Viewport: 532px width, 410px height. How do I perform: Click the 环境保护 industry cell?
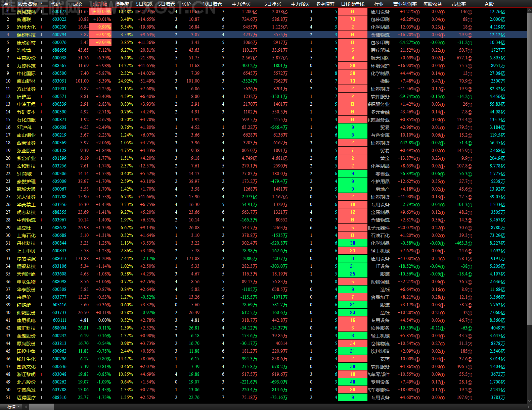point(380,66)
